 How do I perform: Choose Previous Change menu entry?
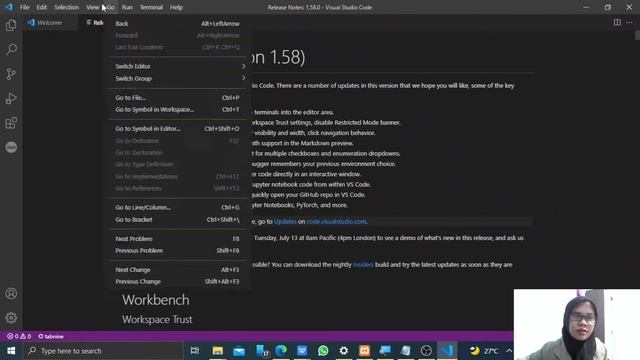[x=178, y=282]
